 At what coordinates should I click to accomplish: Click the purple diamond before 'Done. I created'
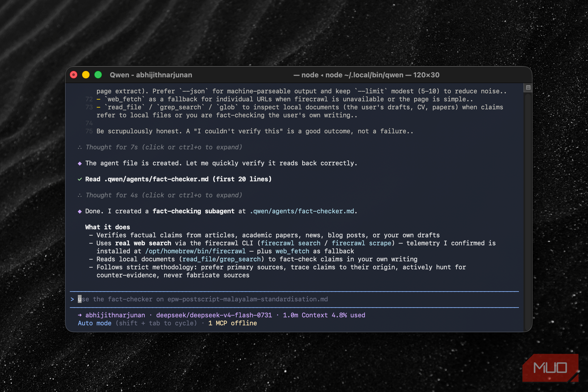pos(80,211)
